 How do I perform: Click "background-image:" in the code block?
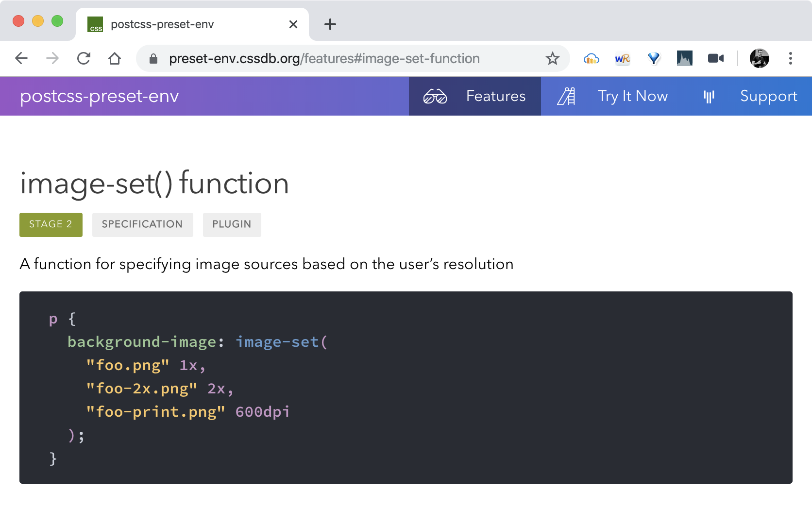click(x=146, y=342)
